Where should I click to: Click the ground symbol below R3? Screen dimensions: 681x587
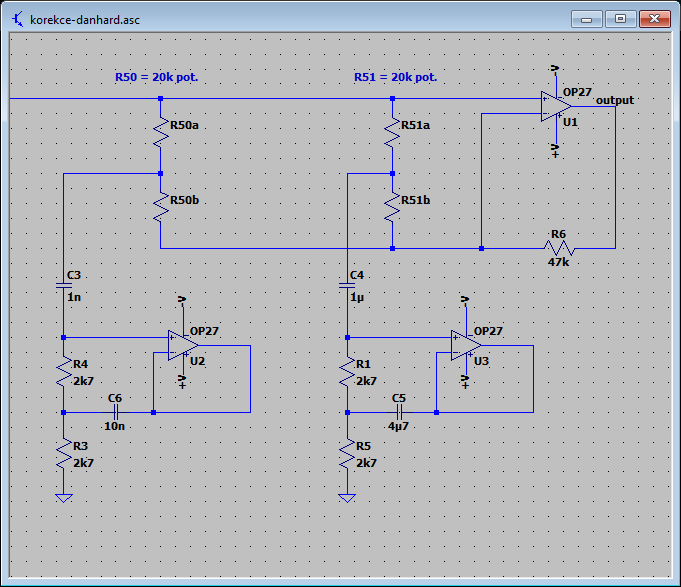[64, 498]
